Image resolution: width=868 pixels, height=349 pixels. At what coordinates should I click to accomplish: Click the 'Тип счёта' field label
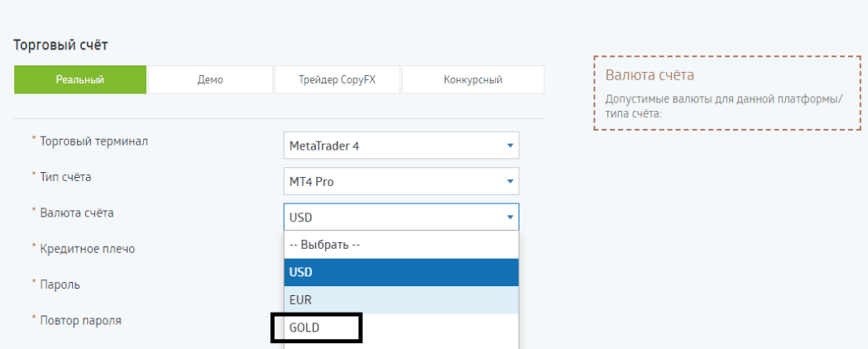[65, 177]
